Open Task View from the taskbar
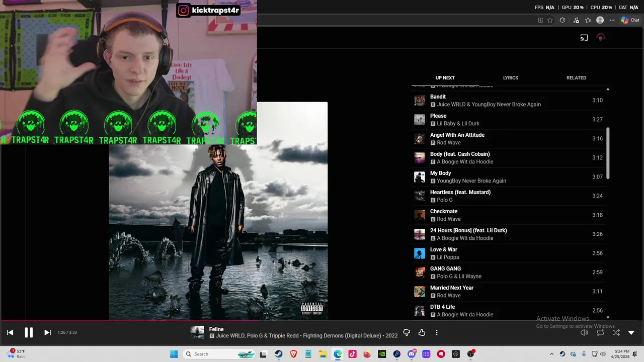The height and width of the screenshot is (362, 644). pos(263,354)
